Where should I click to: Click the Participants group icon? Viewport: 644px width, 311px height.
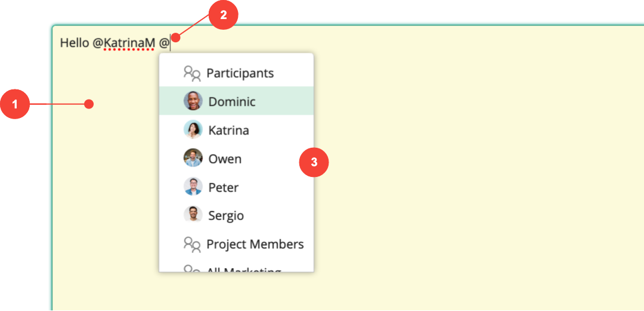click(192, 73)
